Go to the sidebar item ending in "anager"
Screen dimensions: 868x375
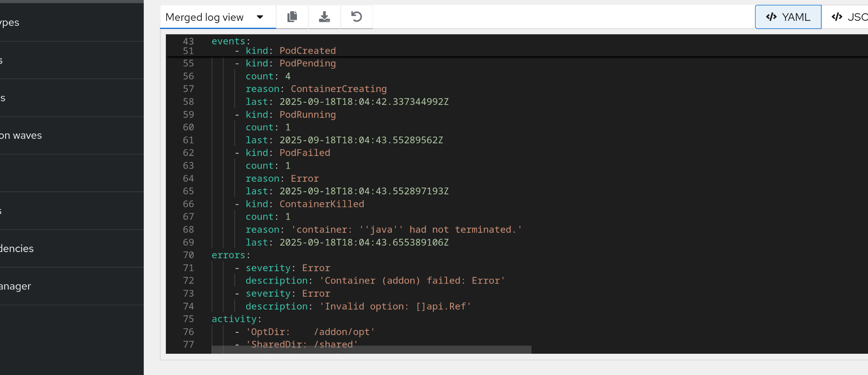point(16,286)
